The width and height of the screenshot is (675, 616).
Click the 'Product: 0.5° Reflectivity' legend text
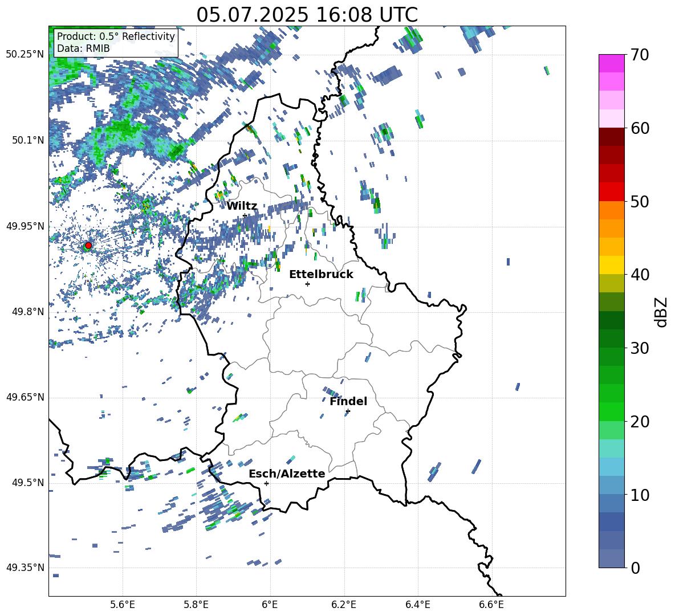point(116,36)
